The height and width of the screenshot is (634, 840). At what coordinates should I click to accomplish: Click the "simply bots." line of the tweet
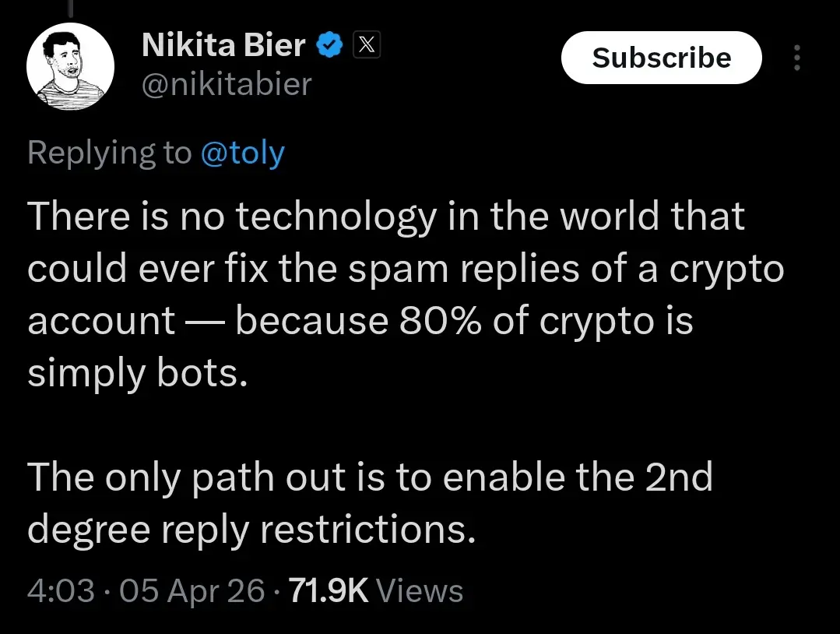137,375
